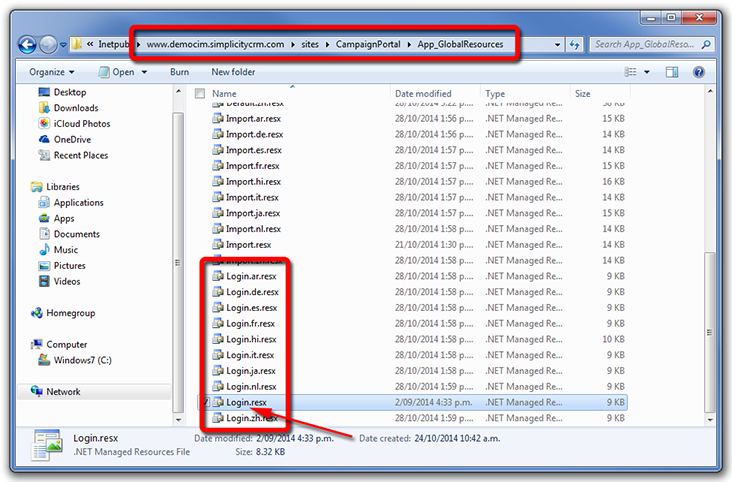The height and width of the screenshot is (482, 732).
Task: Create a New folder
Action: (233, 72)
